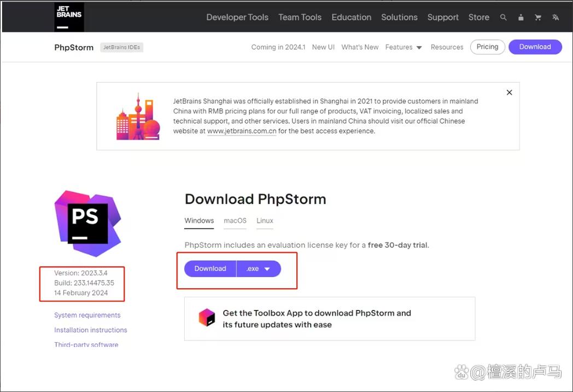Click the 14 February 2024 date text
The image size is (573, 392).
81,292
